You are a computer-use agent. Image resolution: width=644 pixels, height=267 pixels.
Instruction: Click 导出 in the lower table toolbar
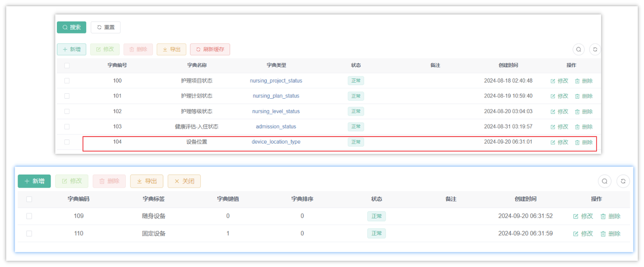(x=147, y=181)
